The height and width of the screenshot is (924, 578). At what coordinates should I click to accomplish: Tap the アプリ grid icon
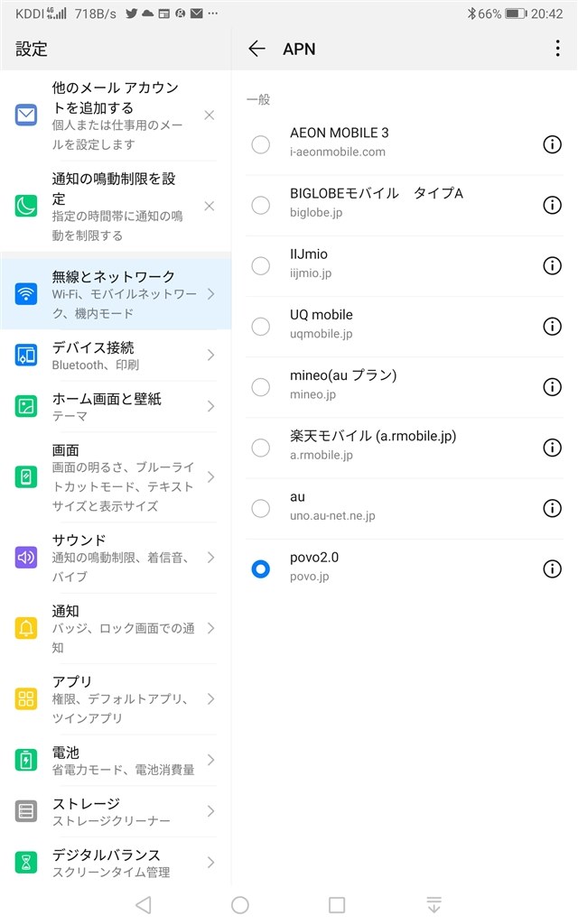tap(26, 699)
